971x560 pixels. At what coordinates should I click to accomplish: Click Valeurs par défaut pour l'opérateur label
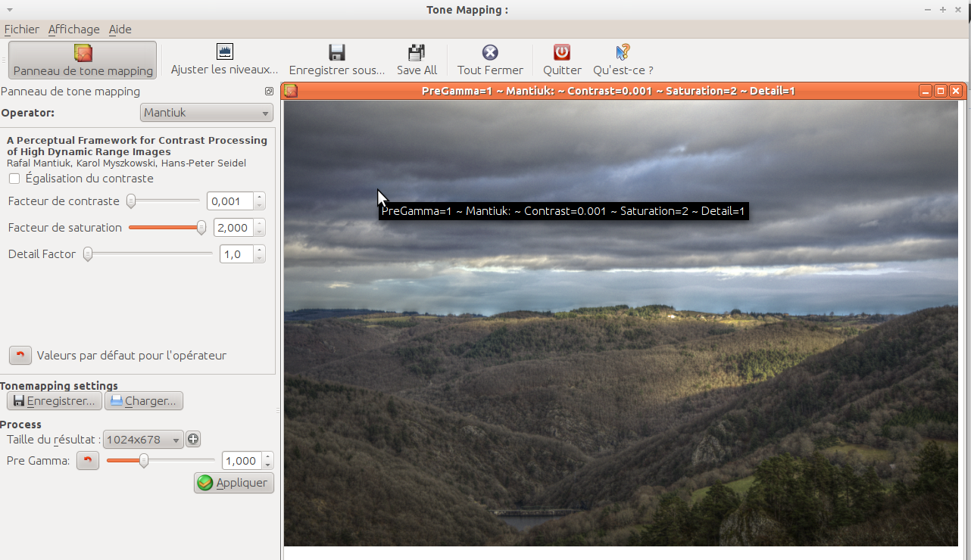132,356
